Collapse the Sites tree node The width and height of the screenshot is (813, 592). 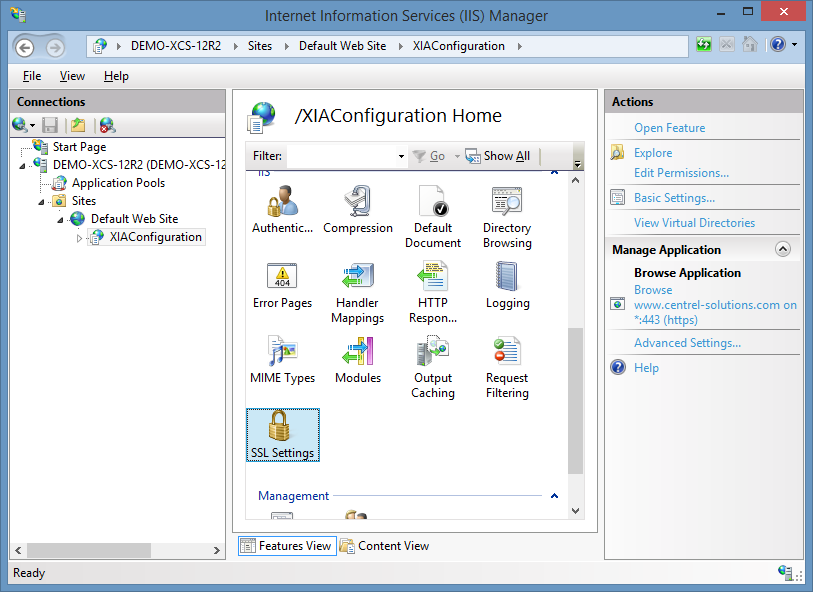point(41,202)
